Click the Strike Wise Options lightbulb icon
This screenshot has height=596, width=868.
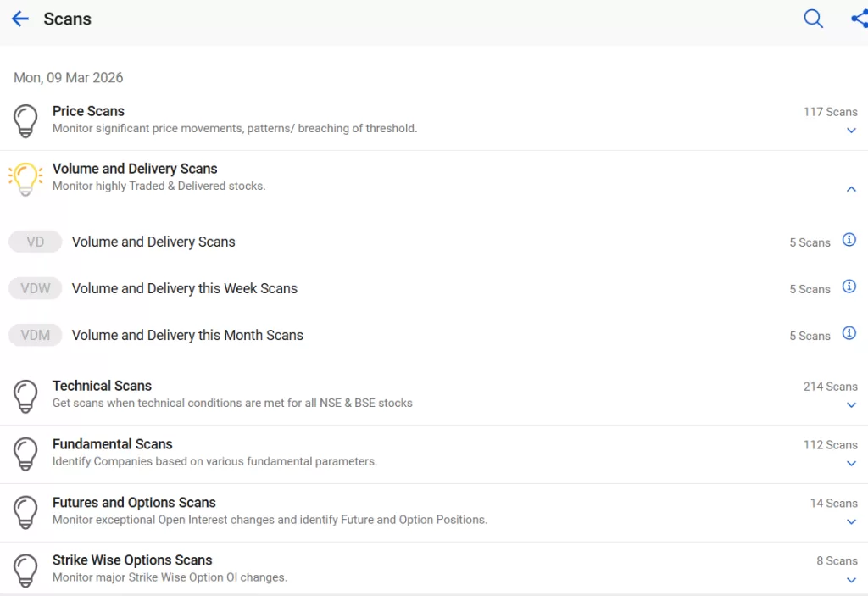(26, 570)
